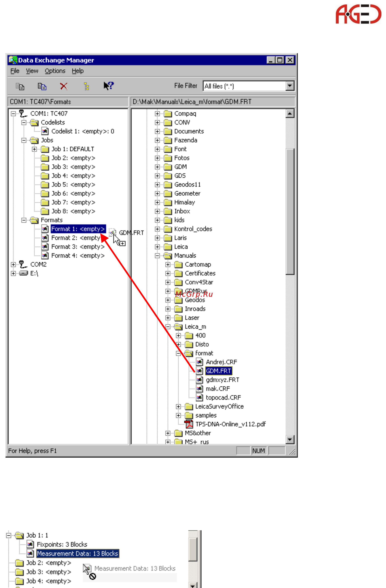Click the Copy toolbar icon
Screen dimensions: 386x588
click(x=20, y=86)
